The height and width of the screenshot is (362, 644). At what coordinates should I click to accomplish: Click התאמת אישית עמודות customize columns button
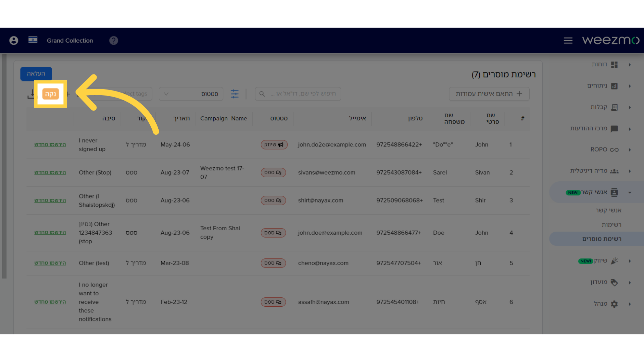point(489,94)
